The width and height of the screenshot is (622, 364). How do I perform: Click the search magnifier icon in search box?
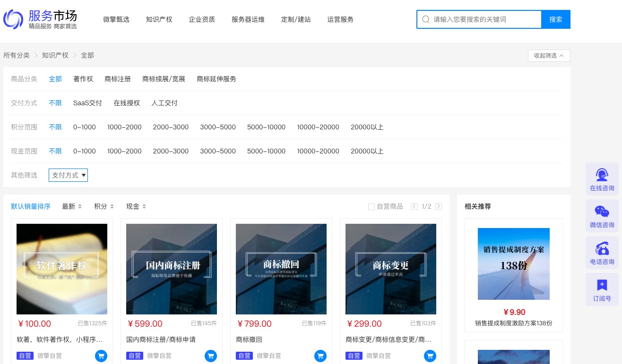[x=426, y=19]
